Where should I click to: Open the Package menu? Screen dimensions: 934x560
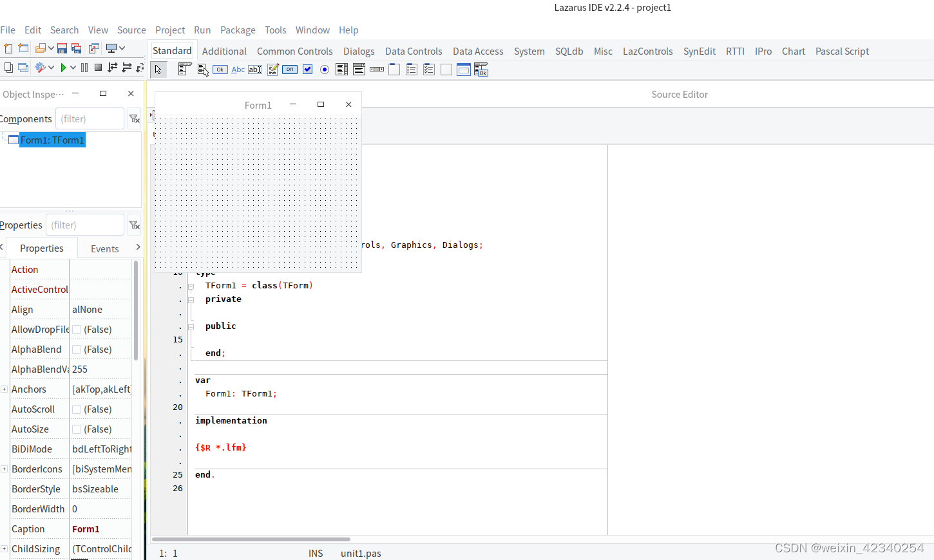(x=238, y=30)
